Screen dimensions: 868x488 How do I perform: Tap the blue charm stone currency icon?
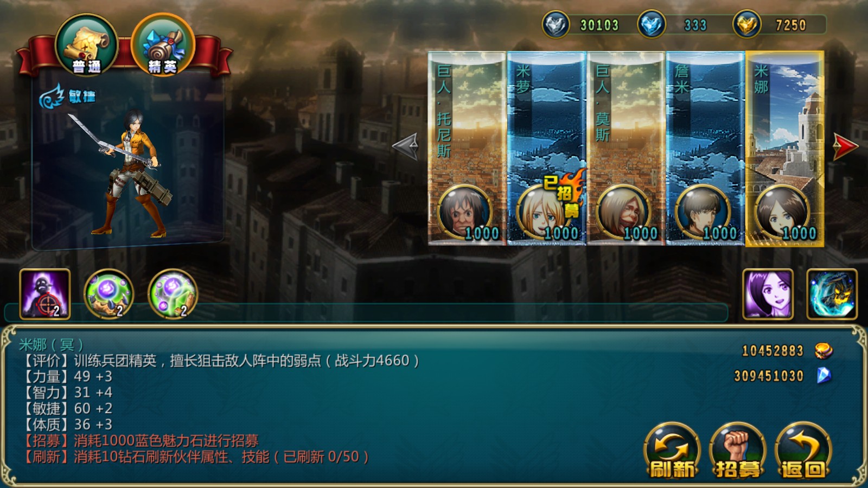coord(651,25)
